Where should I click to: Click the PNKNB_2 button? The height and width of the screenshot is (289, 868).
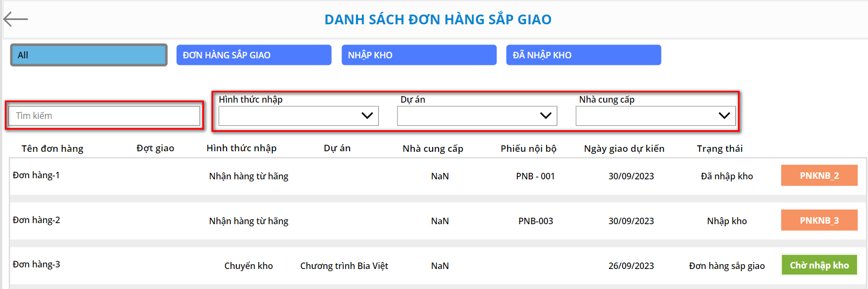[819, 176]
